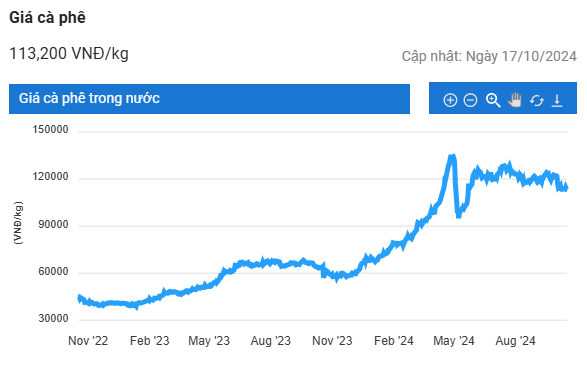Click the (VNĐ/kg) vertical axis title

[x=18, y=223]
